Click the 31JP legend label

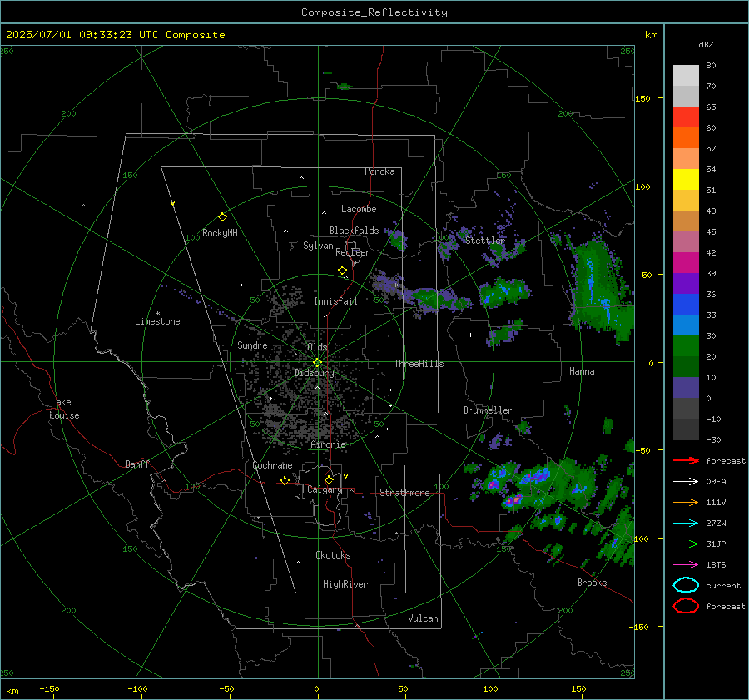pyautogui.click(x=716, y=544)
